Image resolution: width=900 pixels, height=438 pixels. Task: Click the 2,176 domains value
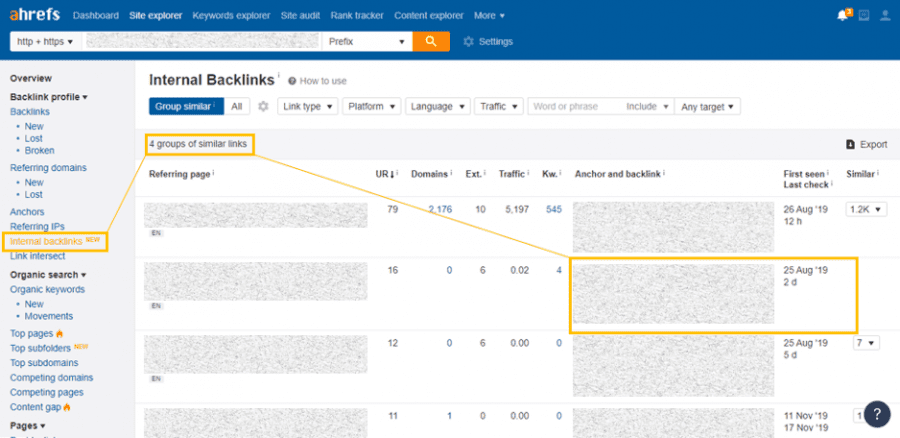click(440, 210)
